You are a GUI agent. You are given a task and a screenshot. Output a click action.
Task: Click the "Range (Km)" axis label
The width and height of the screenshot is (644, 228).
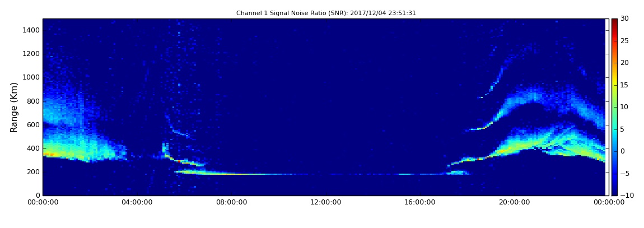14,107
